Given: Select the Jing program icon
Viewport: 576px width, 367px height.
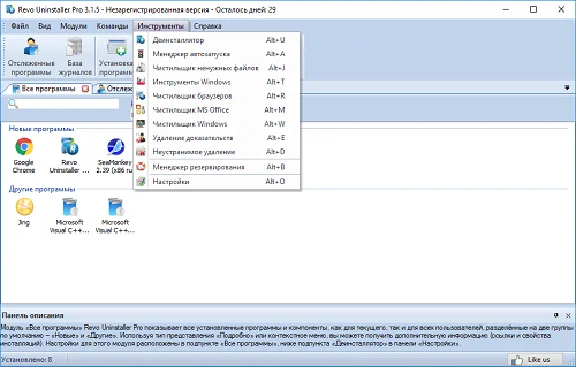Looking at the screenshot, I should pos(24,212).
